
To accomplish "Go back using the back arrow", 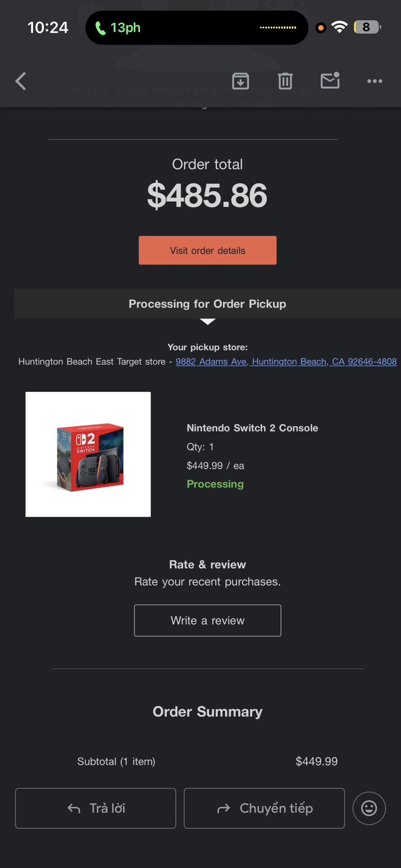I will coord(20,81).
